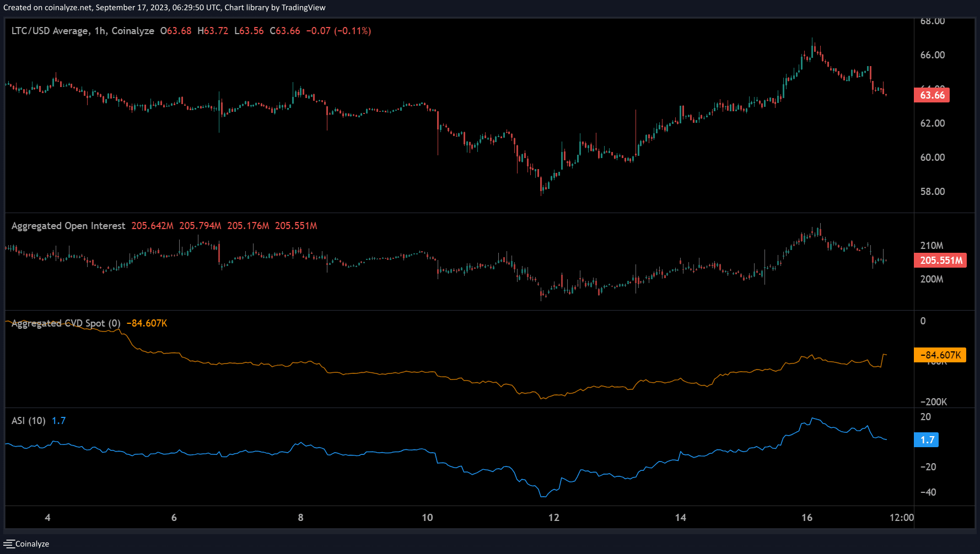Click the open interest value 205.642M
This screenshot has width=980, height=554.
(153, 226)
